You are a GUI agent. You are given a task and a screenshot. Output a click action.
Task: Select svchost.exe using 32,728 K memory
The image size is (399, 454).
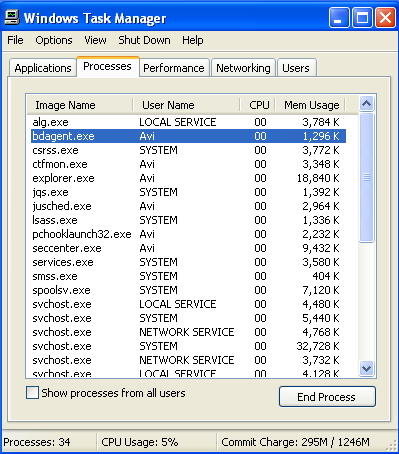click(x=188, y=346)
